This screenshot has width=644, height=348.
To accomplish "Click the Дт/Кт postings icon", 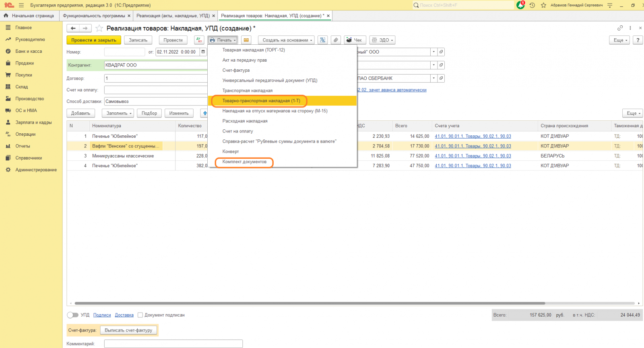I will coord(199,40).
